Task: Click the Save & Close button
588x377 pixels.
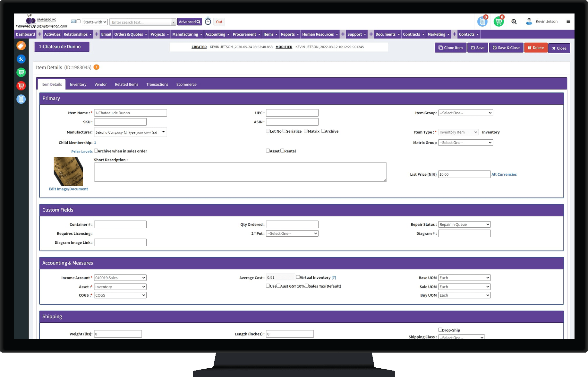Action: pos(506,48)
